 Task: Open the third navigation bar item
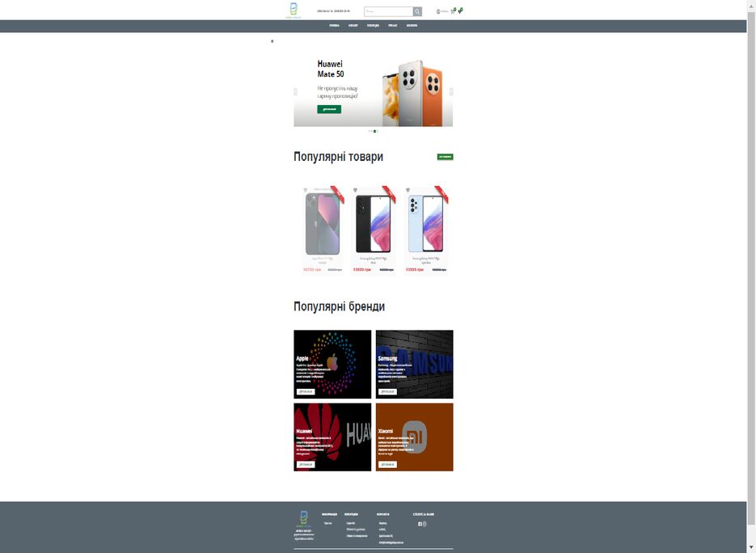click(x=373, y=26)
